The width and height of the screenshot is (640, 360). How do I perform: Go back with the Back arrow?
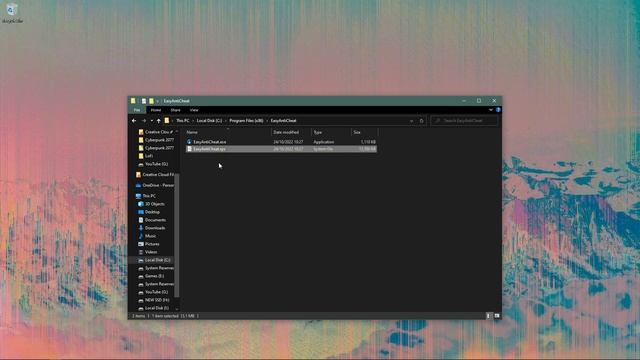tap(134, 121)
